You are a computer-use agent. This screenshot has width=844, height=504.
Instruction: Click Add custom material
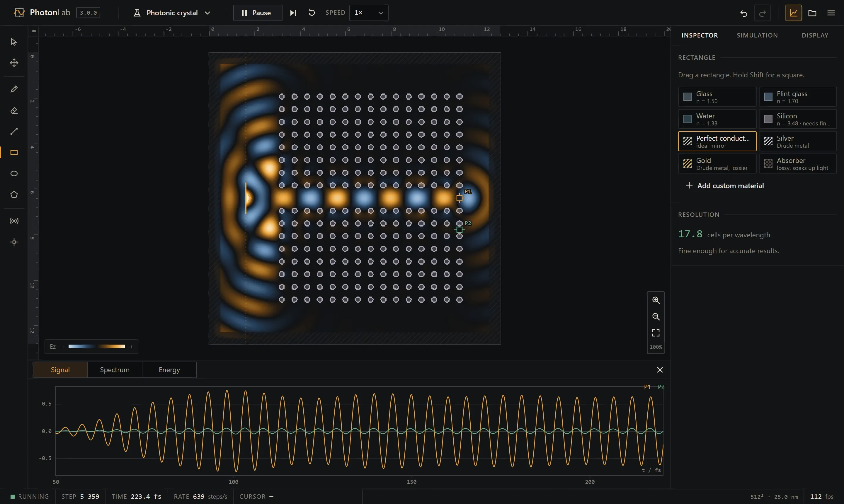point(724,185)
